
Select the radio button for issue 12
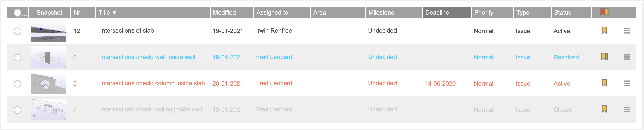coord(18,31)
